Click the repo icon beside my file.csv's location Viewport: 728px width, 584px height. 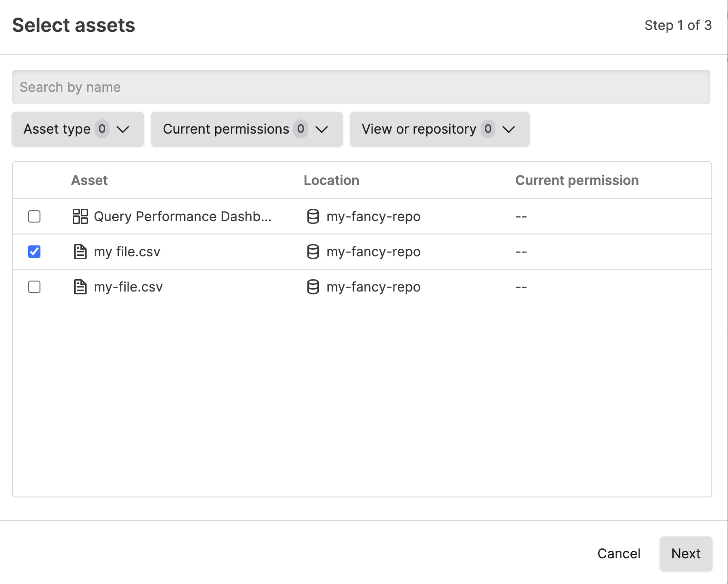[x=313, y=252]
